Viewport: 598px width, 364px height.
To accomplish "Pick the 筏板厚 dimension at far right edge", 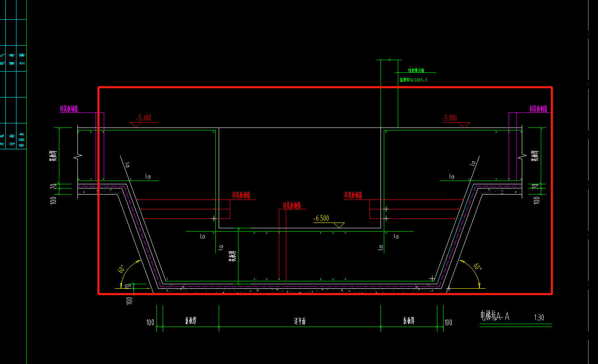I will [535, 157].
